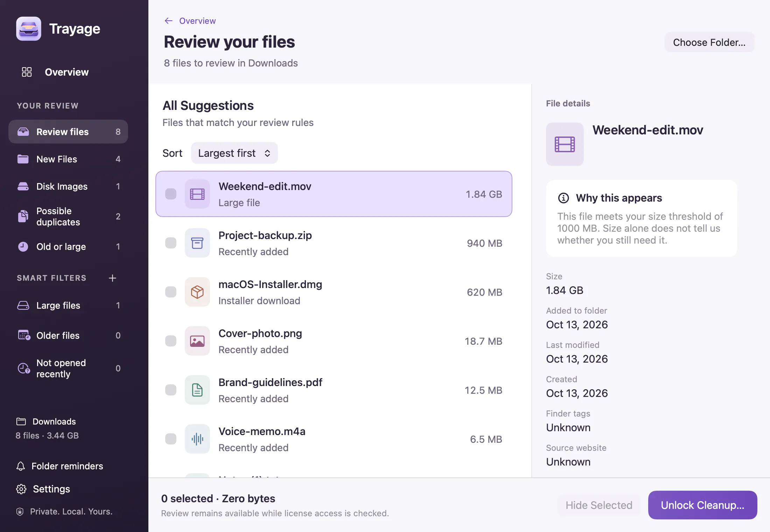Go back via the Overview link
The height and width of the screenshot is (532, 770).
(197, 21)
